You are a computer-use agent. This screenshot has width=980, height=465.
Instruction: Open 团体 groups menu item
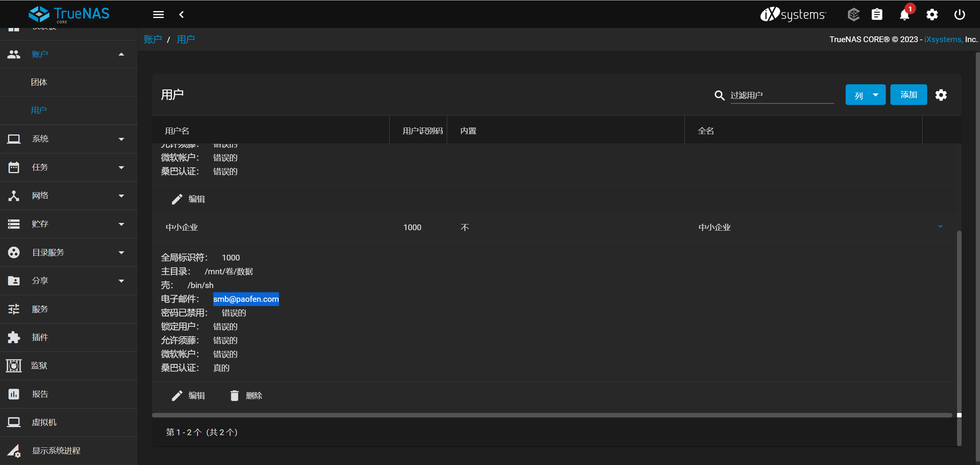click(39, 82)
